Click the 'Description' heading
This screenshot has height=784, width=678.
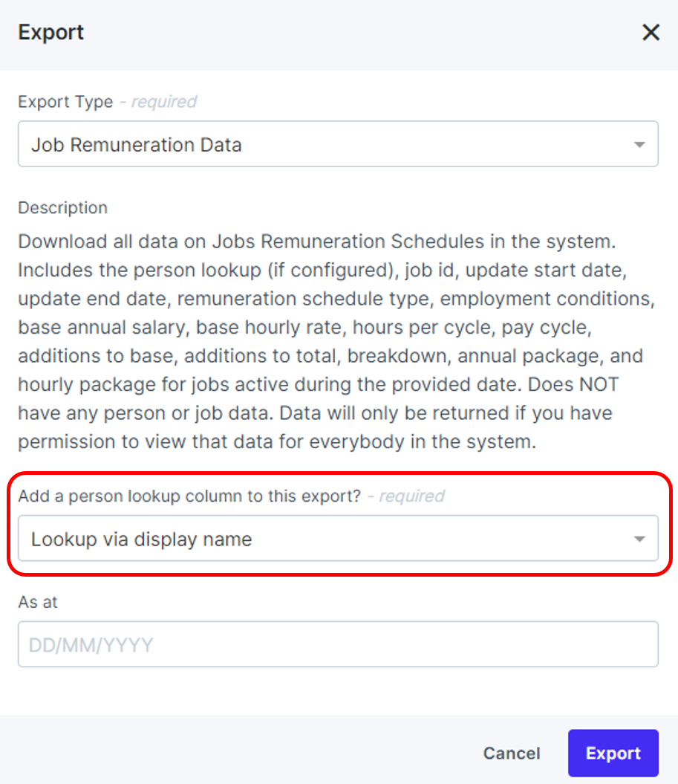pyautogui.click(x=62, y=208)
